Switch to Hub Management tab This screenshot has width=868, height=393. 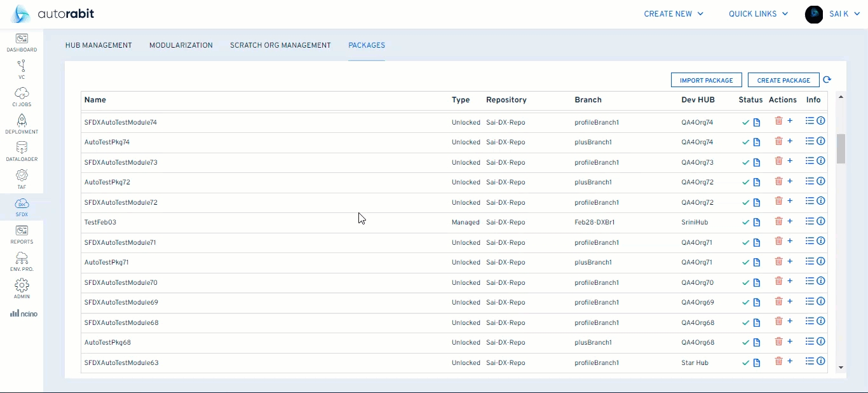point(98,46)
